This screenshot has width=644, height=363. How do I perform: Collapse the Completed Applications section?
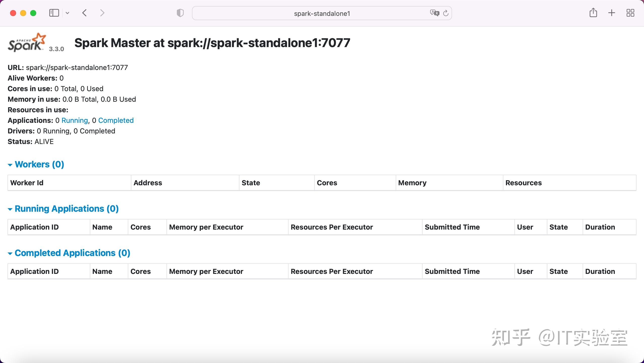(10, 253)
